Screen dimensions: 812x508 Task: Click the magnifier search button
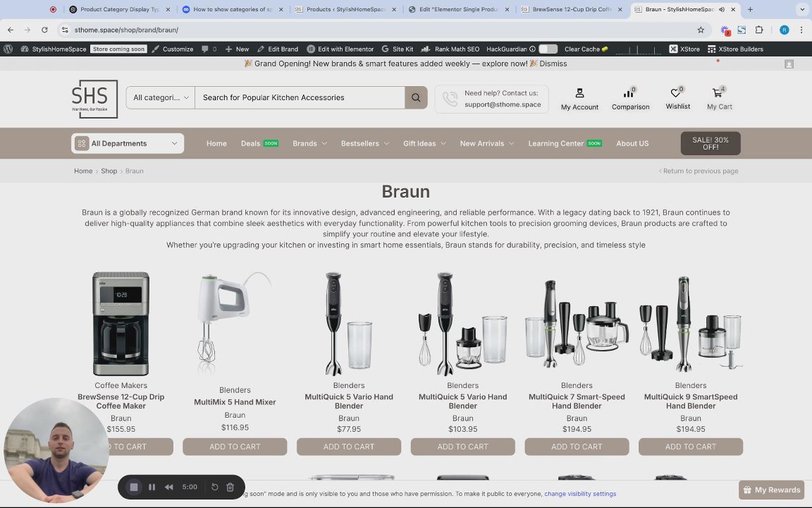pos(416,97)
